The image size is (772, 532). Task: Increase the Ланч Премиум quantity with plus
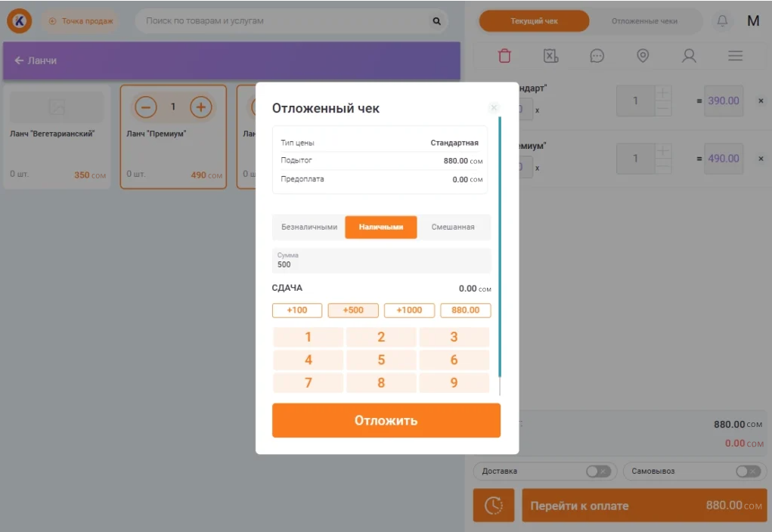point(200,107)
